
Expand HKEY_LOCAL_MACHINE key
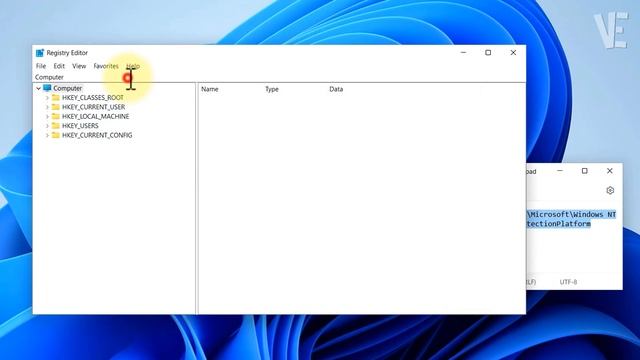(x=47, y=116)
